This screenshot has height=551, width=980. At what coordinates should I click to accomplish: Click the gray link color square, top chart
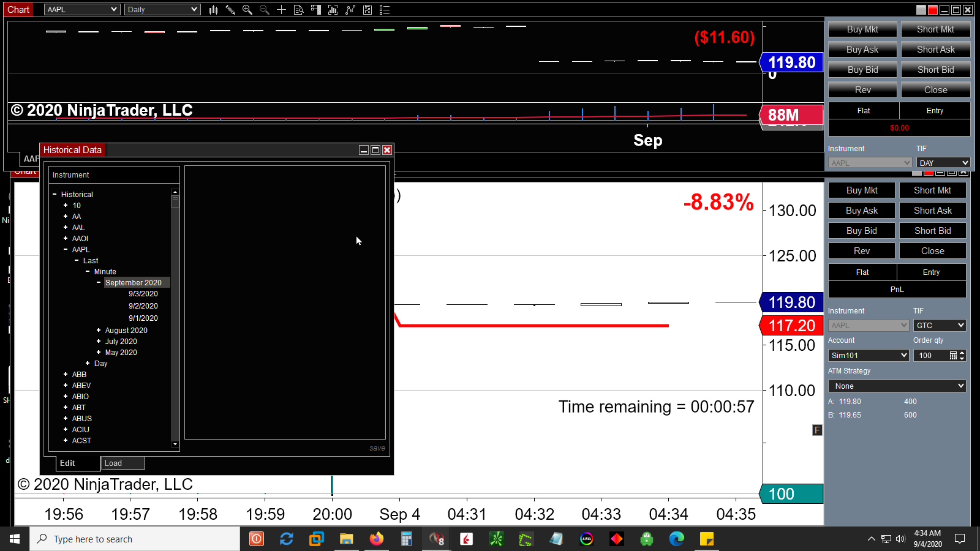point(921,10)
